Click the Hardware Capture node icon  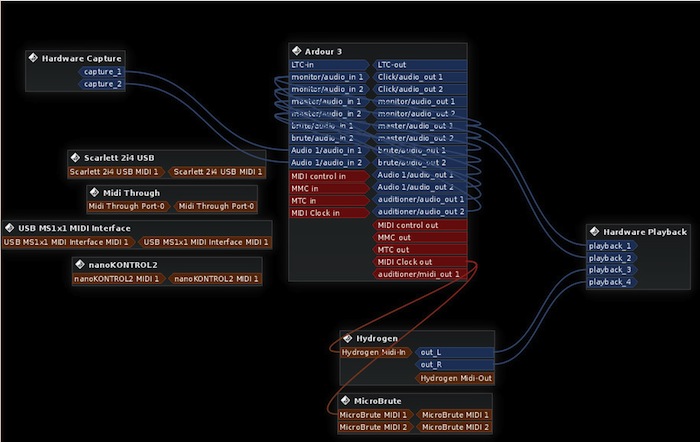tap(33, 59)
